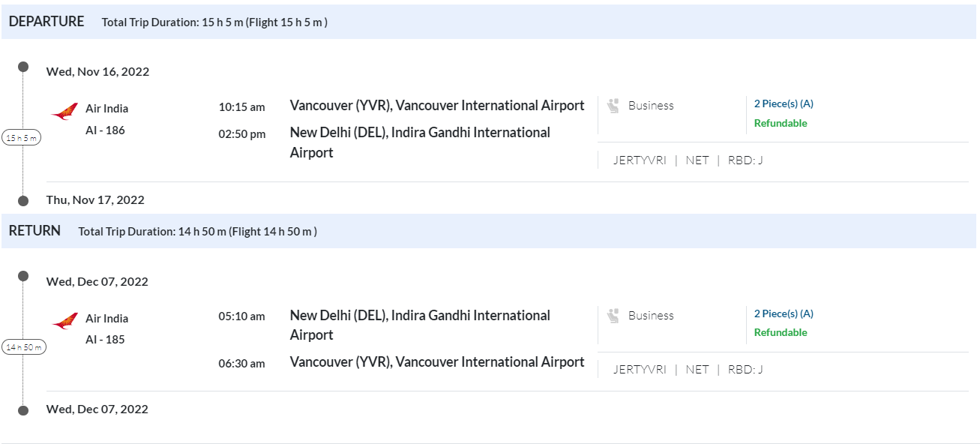Open return 2 Piece(s) baggage link
980x444 pixels.
[784, 313]
